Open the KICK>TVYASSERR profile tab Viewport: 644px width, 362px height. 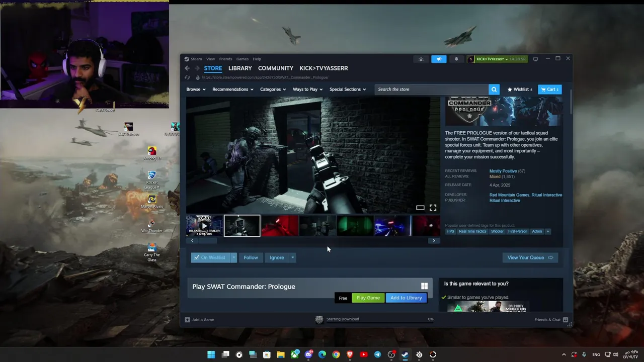324,68
